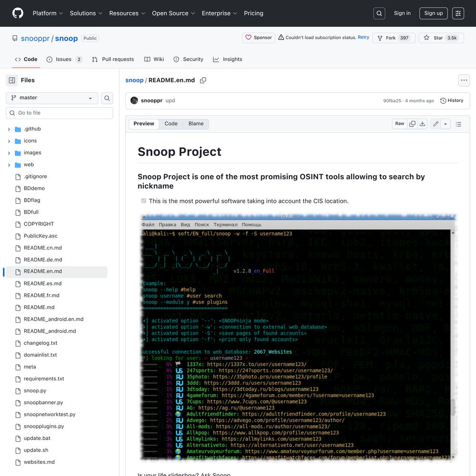476x476 pixels.
Task: Copy file path of README.en.md
Action: point(203,80)
